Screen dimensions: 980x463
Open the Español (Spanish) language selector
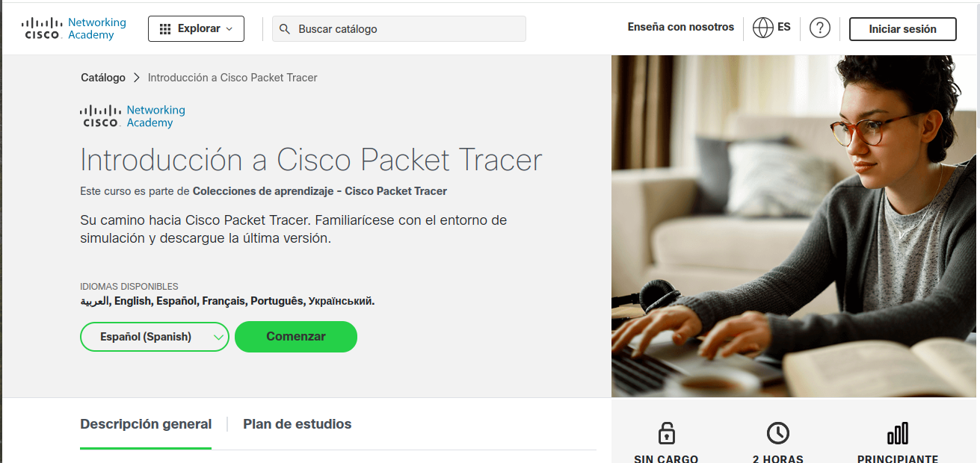click(x=155, y=337)
